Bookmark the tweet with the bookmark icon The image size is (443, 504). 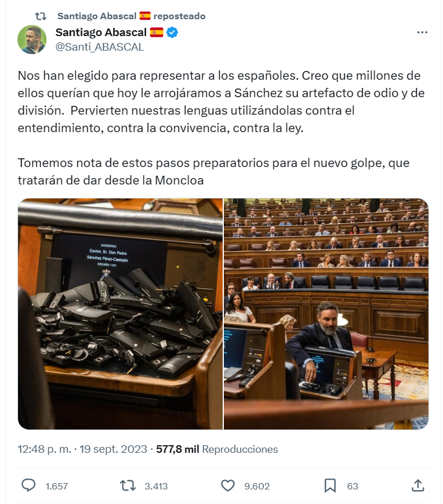point(330,486)
